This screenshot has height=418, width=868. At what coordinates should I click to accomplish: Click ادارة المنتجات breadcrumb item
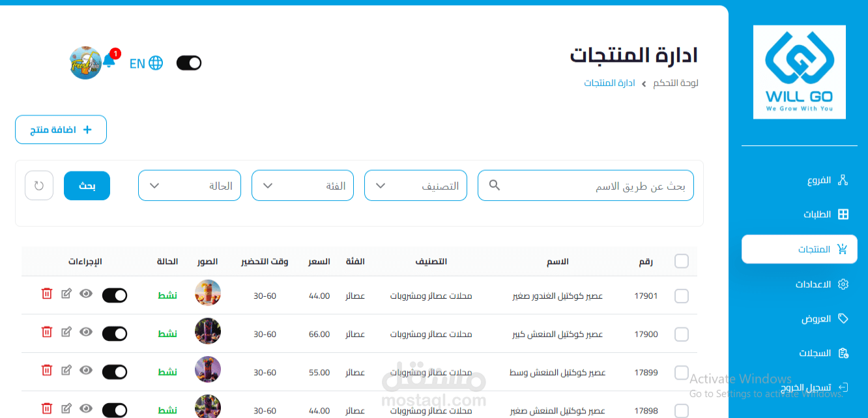tap(609, 83)
